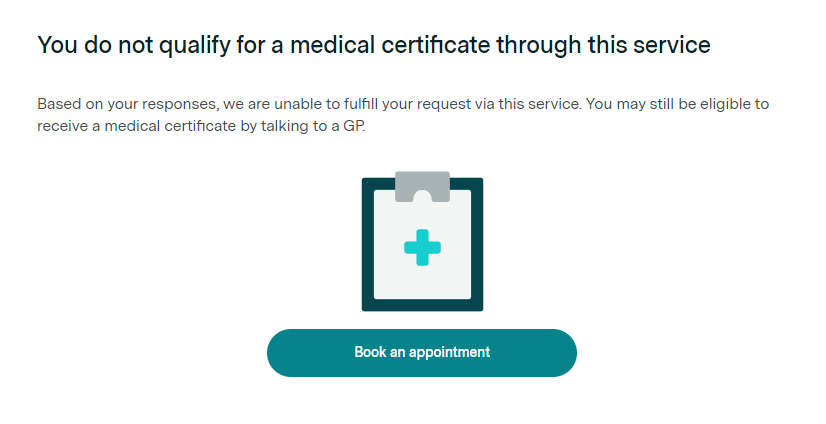
Task: Click the notch hole in clipboard clip
Action: (422, 195)
